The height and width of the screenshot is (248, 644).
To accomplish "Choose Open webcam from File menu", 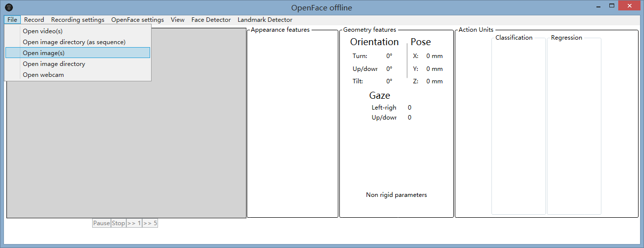I will (x=78, y=75).
